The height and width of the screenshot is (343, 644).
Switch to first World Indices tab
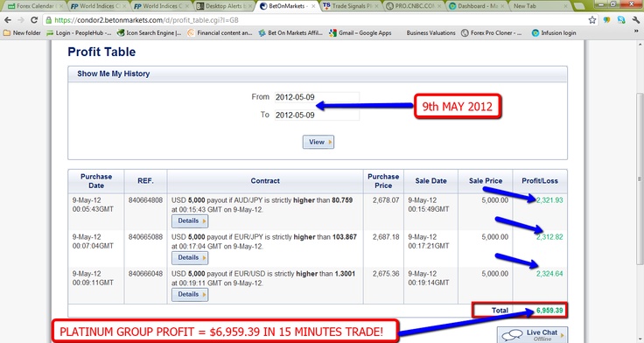click(98, 6)
